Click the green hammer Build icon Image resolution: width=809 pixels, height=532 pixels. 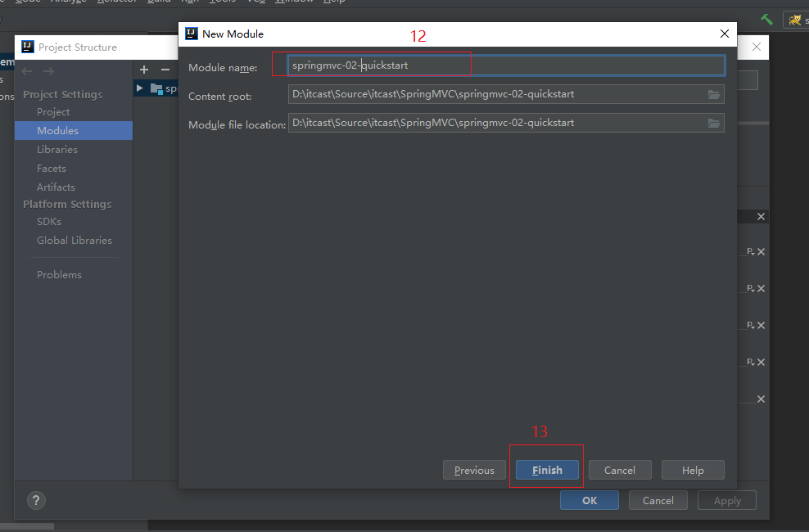(x=767, y=19)
